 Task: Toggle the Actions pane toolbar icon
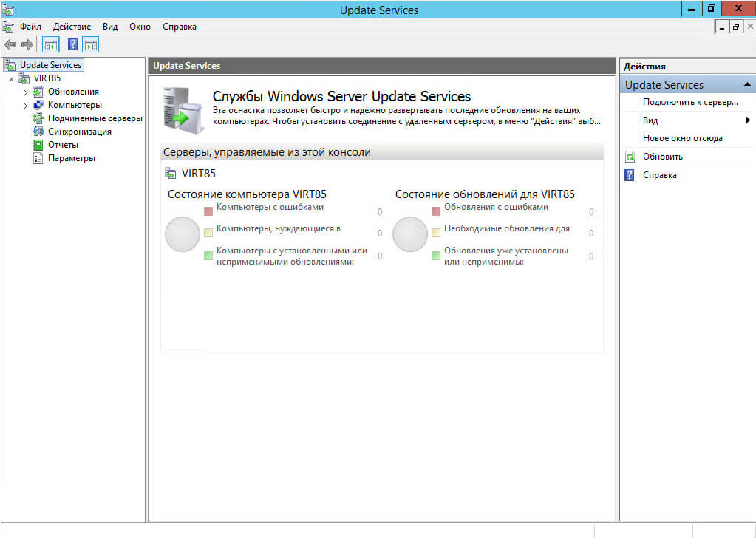pyautogui.click(x=91, y=45)
